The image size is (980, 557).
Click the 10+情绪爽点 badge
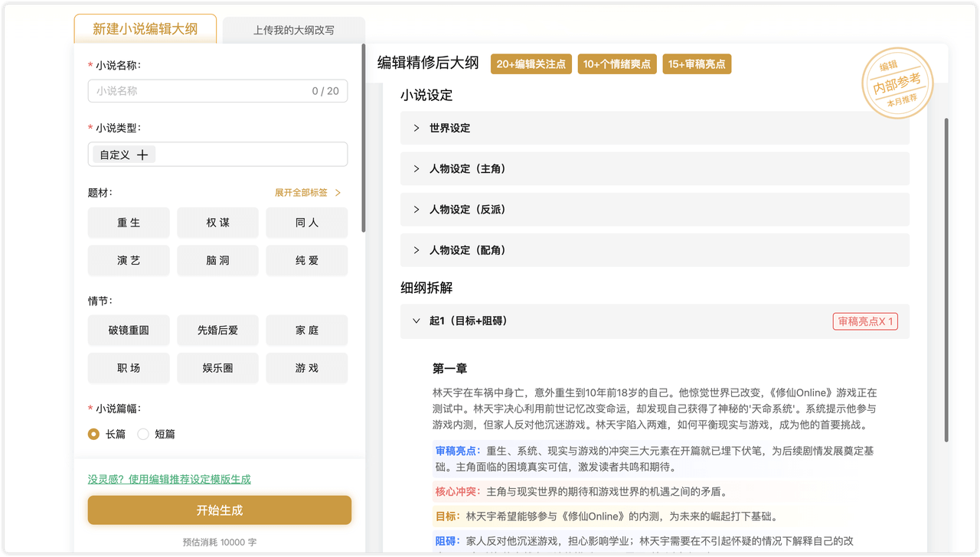[x=616, y=64]
